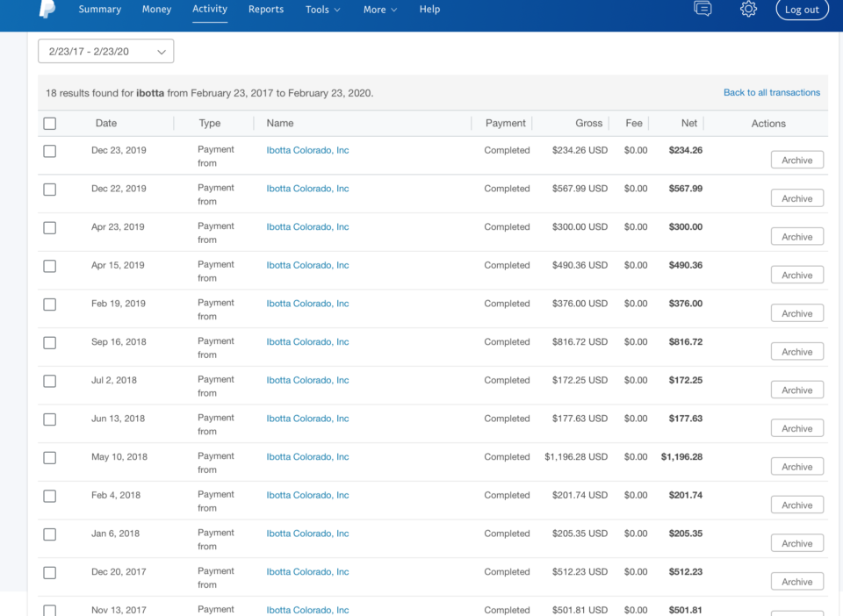Image resolution: width=843 pixels, height=616 pixels.
Task: Check the Dec 22, 2019 transaction checkbox
Action: click(49, 190)
